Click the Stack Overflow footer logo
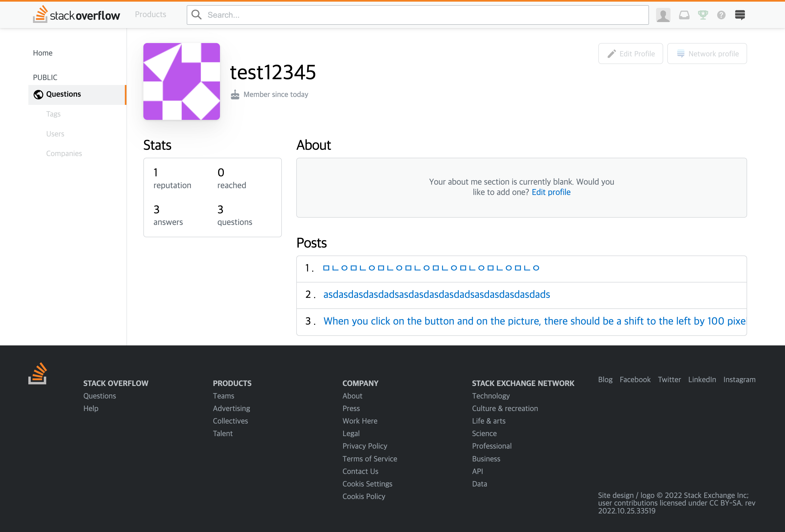 tap(38, 373)
